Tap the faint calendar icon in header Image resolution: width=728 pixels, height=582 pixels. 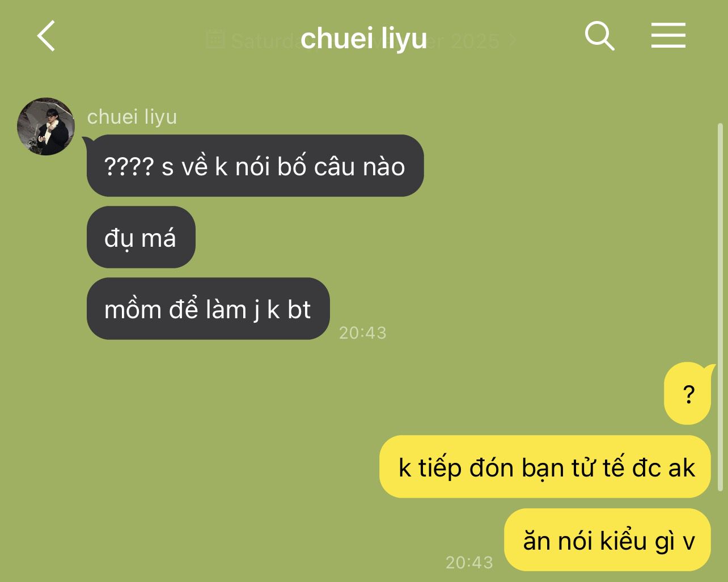click(x=215, y=39)
